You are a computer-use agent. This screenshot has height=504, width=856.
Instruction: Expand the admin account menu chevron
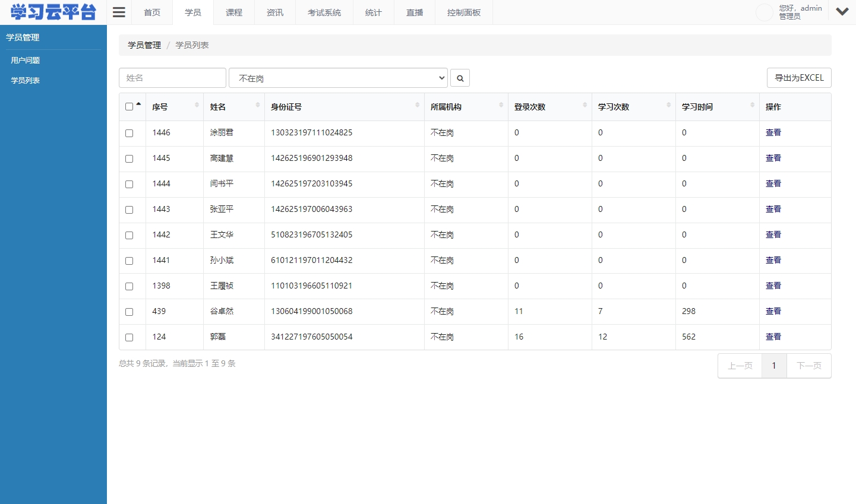(842, 11)
